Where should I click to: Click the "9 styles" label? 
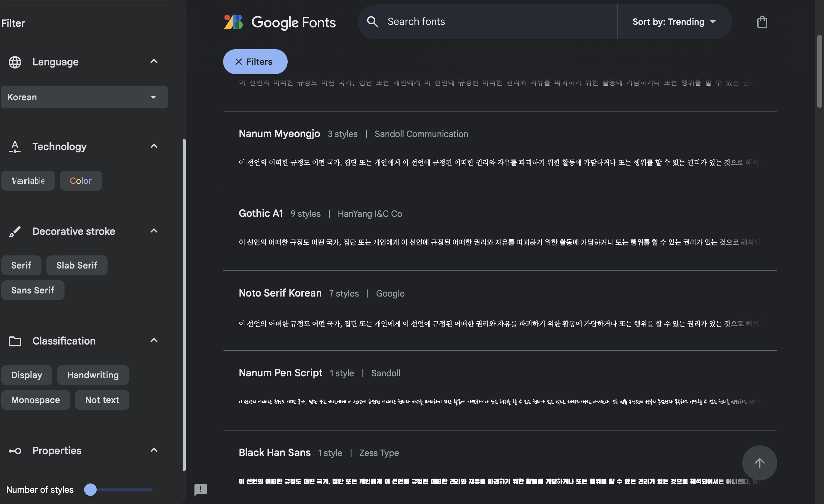pyautogui.click(x=305, y=214)
